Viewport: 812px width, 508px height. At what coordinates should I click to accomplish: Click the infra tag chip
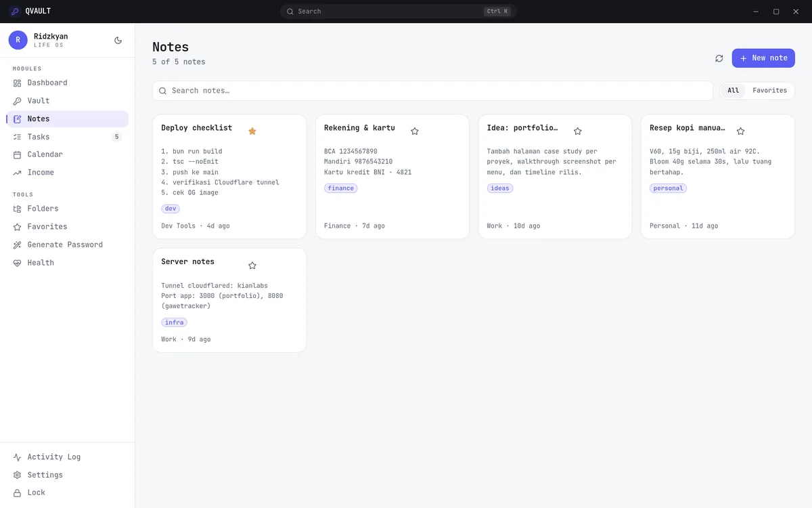175,322
